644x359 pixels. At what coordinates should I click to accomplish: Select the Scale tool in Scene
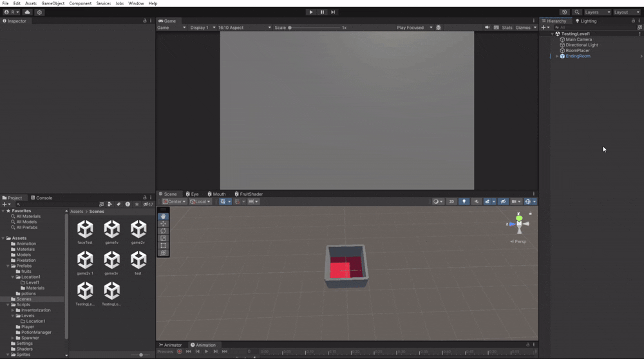[163, 238]
